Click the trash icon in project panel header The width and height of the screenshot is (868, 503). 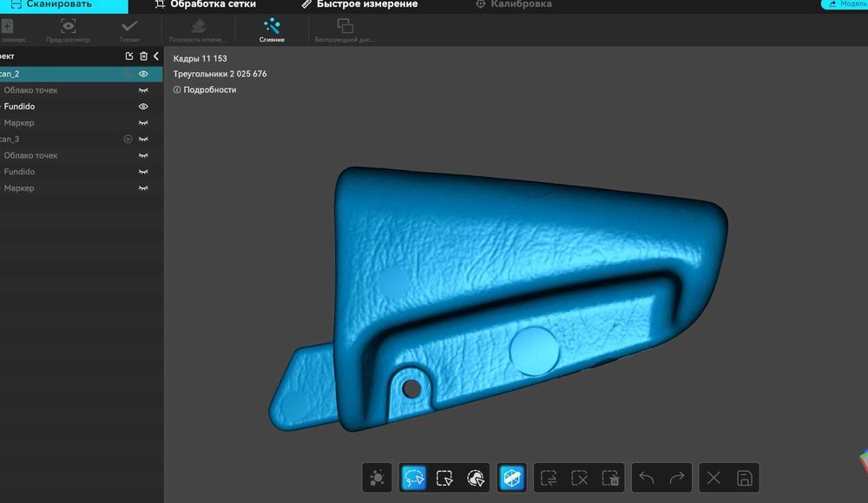pyautogui.click(x=143, y=56)
